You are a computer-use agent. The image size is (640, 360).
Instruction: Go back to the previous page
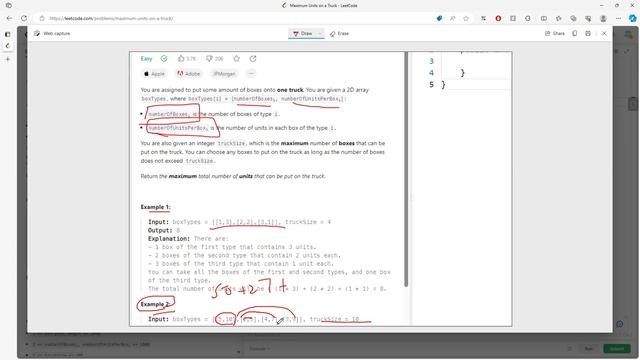[9, 18]
